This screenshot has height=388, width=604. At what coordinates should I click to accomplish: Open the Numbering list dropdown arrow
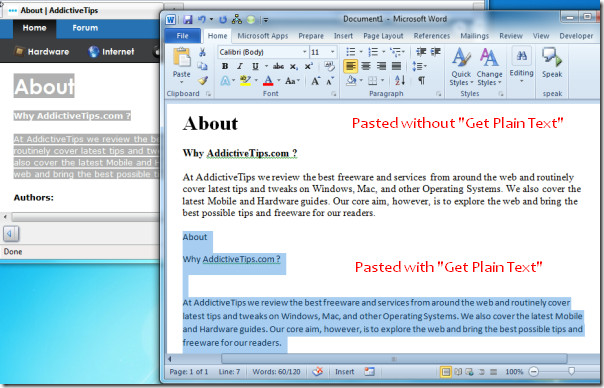point(383,52)
